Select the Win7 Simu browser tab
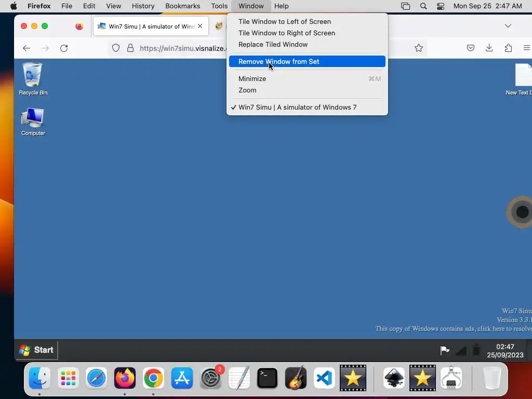The width and height of the screenshot is (532, 399). click(x=151, y=26)
